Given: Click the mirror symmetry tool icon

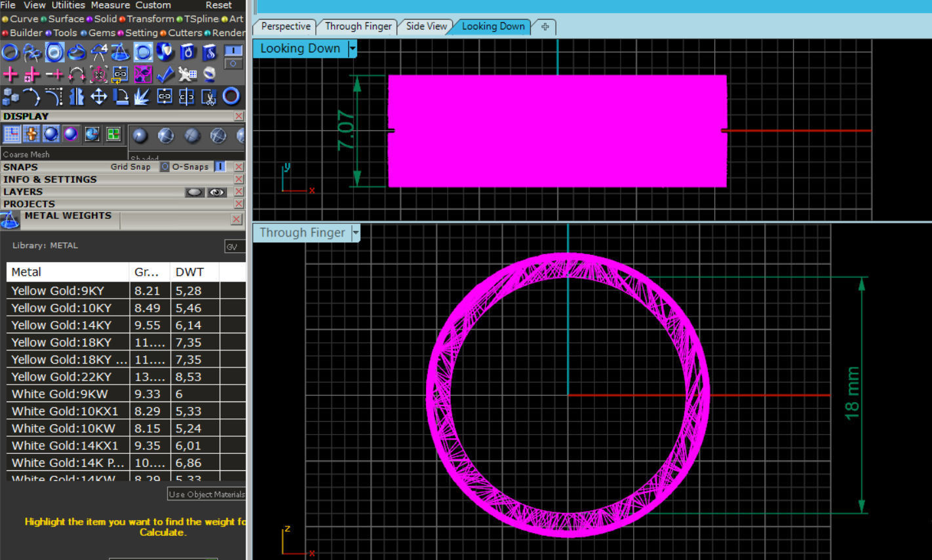Looking at the screenshot, I should pos(77,97).
